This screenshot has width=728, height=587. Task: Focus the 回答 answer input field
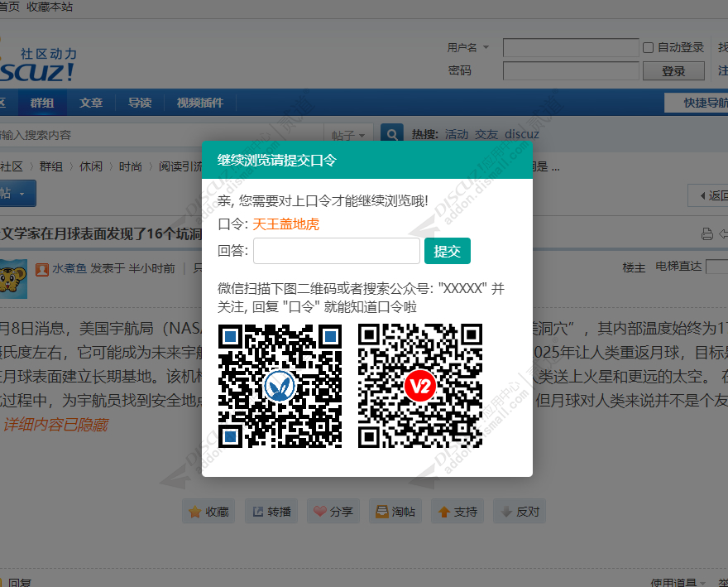[337, 251]
